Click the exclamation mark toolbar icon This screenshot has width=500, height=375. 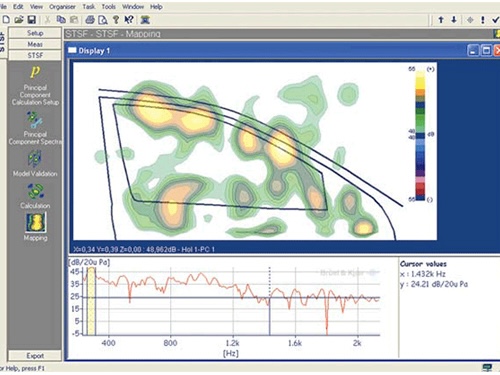[x=483, y=20]
